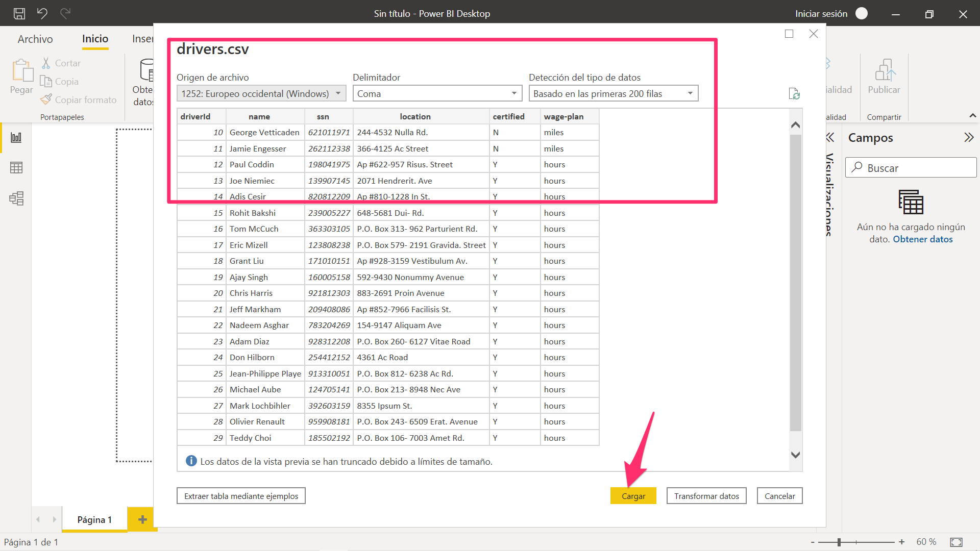Select the ssn cell 913310051
980x551 pixels.
click(x=329, y=373)
